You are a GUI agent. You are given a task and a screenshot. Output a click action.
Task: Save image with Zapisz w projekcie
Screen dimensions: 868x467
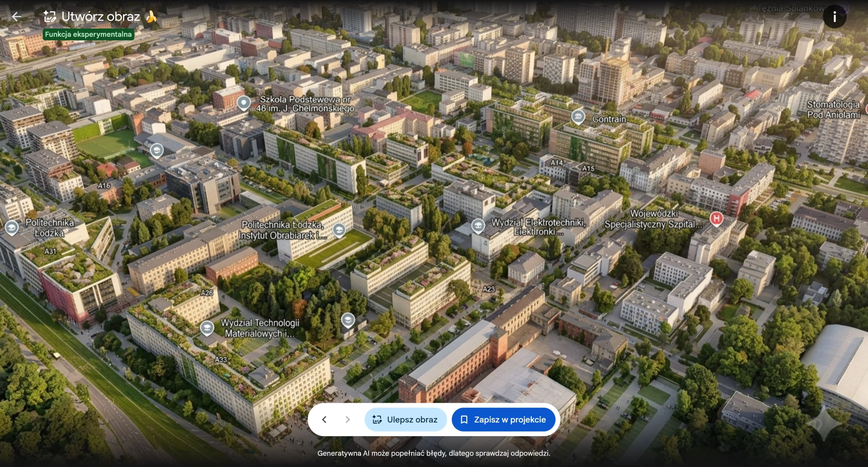pyautogui.click(x=503, y=420)
